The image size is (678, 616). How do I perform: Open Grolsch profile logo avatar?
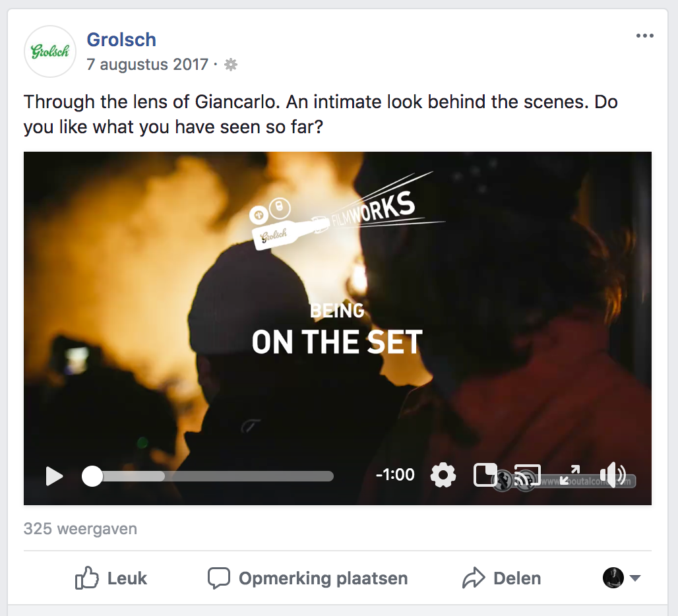pyautogui.click(x=50, y=51)
